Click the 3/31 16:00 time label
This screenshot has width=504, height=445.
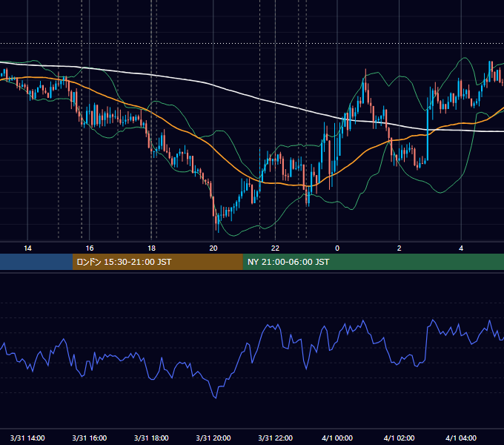[x=90, y=438]
